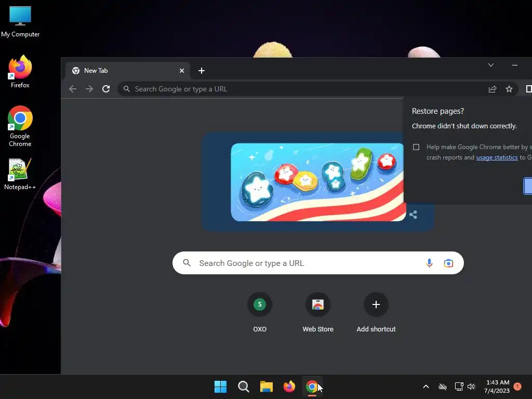Select the New Tab tab
The height and width of the screenshot is (399, 532).
(128, 71)
